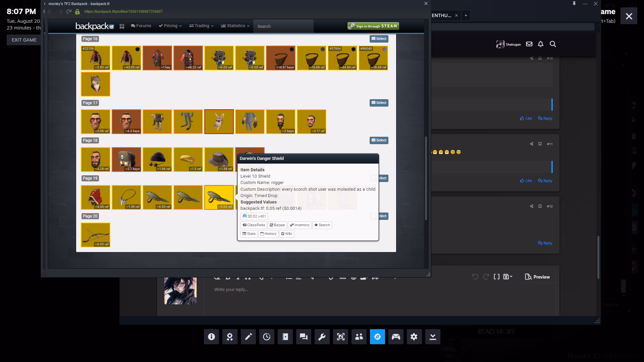Click Select button for Page 18
Image resolution: width=644 pixels, height=362 pixels.
coord(379,140)
